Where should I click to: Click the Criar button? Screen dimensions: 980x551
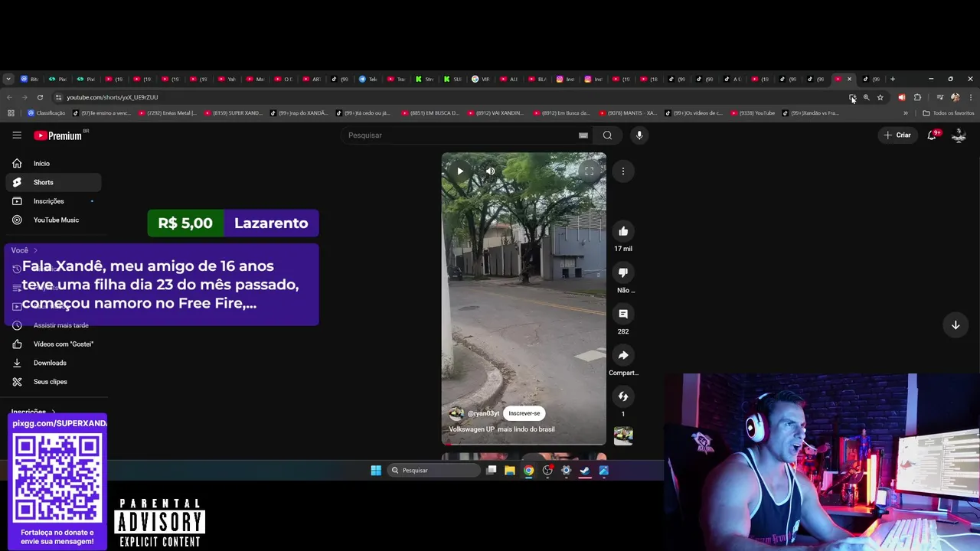tap(897, 135)
